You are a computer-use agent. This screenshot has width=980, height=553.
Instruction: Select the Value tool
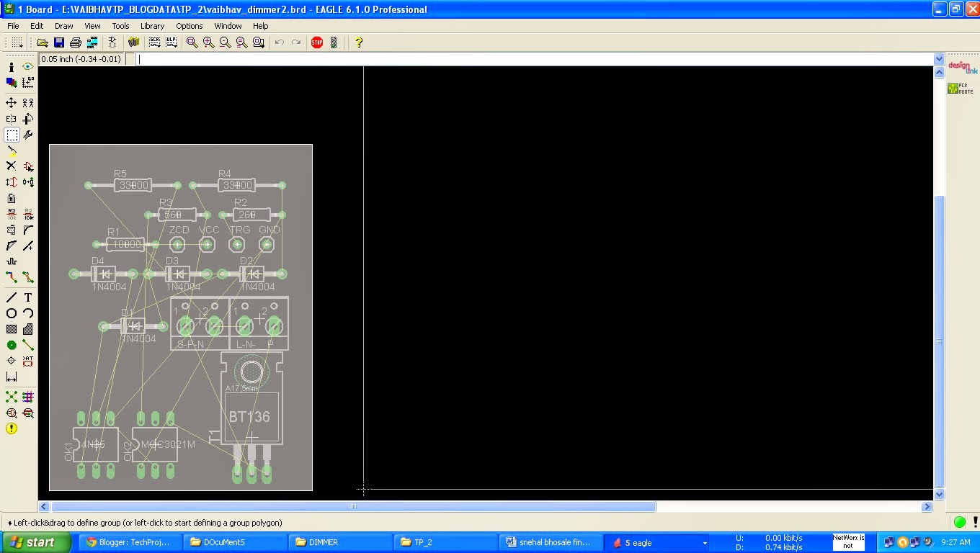coord(28,214)
